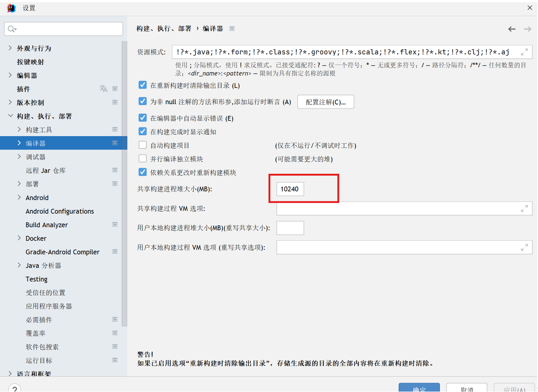Select 调试器 in the sidebar

coord(36,157)
